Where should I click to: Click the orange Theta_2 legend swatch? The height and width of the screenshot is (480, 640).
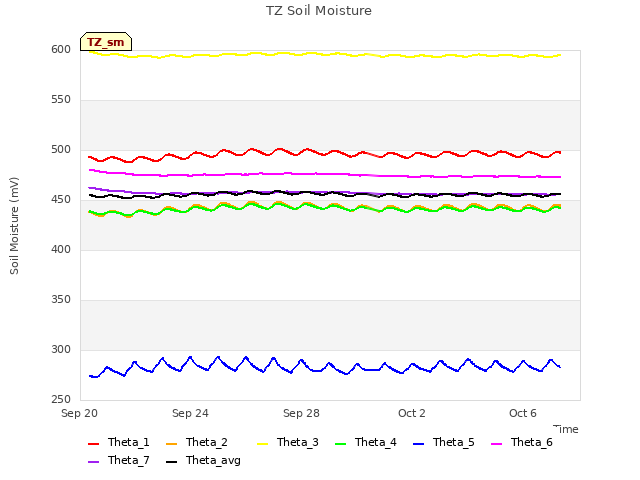171,444
